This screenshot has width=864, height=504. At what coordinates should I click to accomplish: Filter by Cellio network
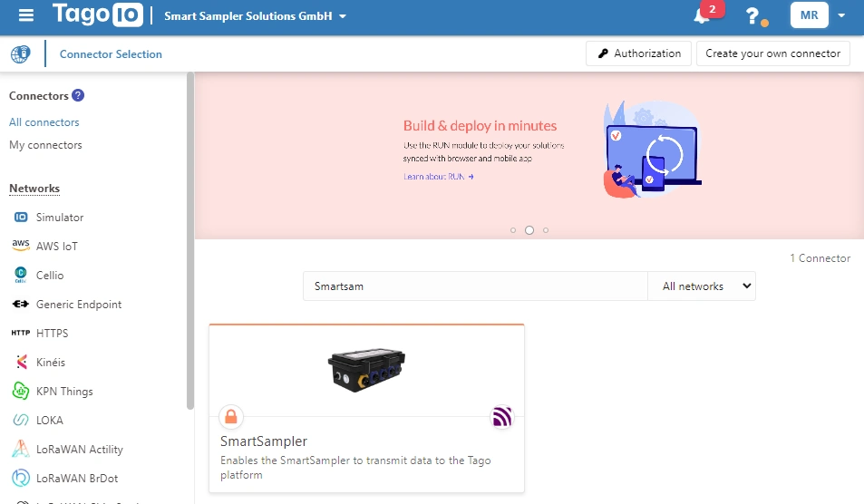click(x=50, y=275)
